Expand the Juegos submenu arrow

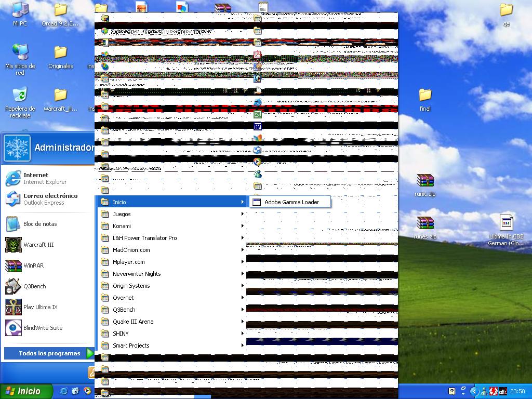coord(242,214)
